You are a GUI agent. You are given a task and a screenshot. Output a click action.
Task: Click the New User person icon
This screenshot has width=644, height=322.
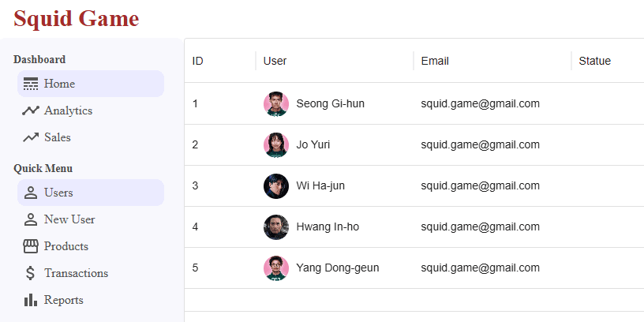[31, 219]
